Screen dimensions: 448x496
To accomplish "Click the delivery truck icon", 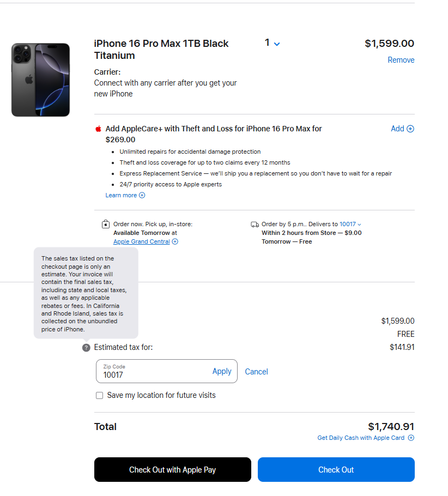I will [255, 225].
